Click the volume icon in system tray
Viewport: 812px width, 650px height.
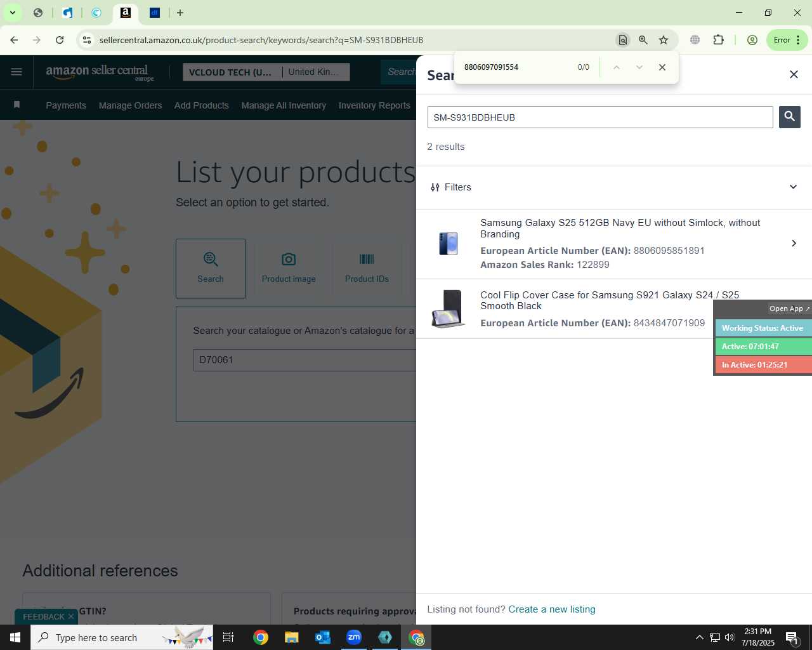tap(730, 637)
